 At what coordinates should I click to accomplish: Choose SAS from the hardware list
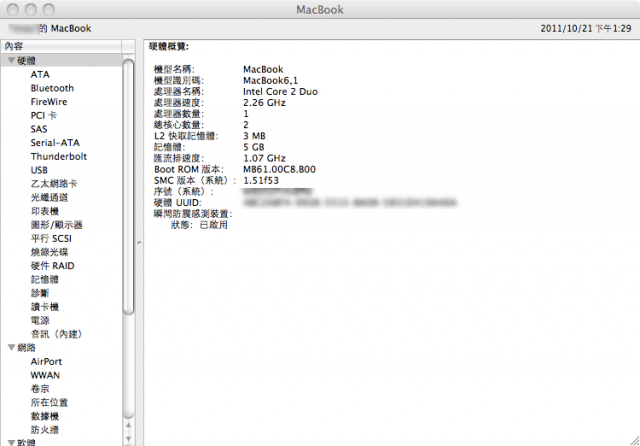point(39,129)
